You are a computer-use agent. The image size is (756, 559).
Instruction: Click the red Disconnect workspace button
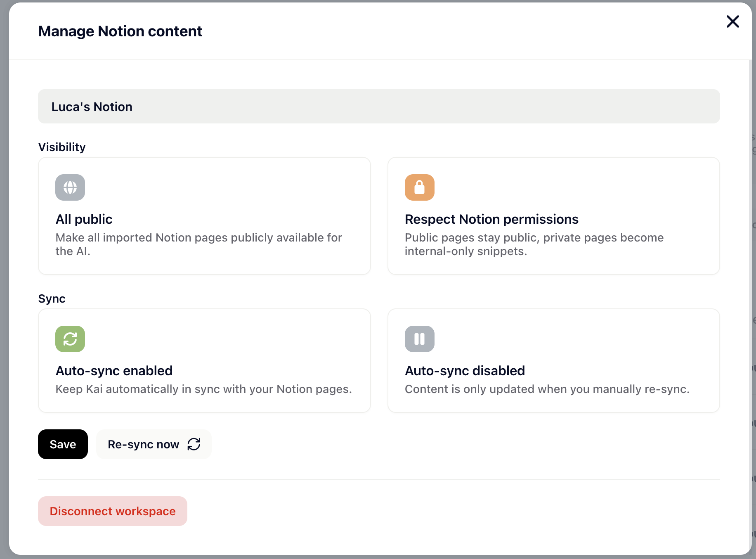tap(113, 511)
